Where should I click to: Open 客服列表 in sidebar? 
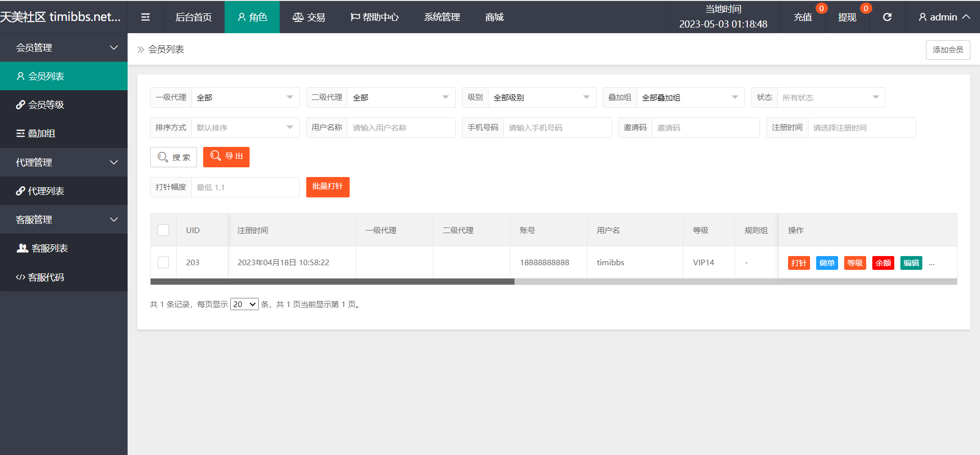[x=64, y=248]
